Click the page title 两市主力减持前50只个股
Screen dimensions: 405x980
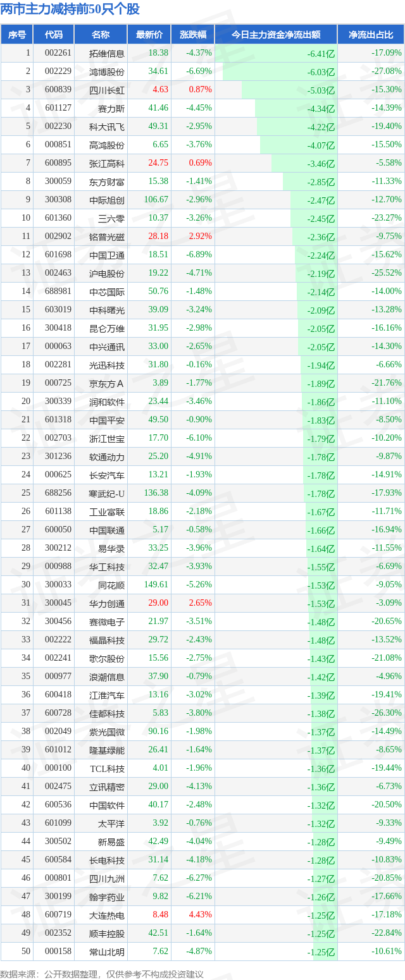coord(70,9)
